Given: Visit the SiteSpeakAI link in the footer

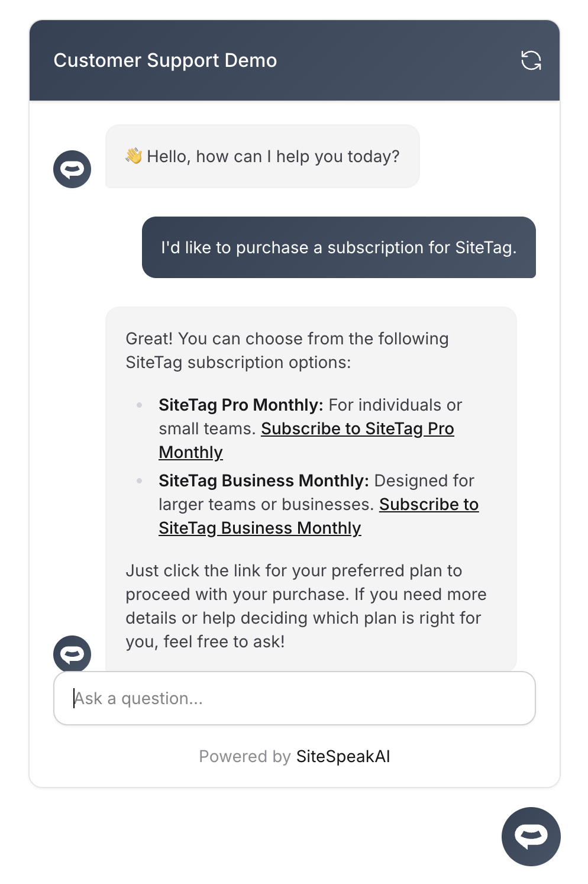Looking at the screenshot, I should (343, 756).
